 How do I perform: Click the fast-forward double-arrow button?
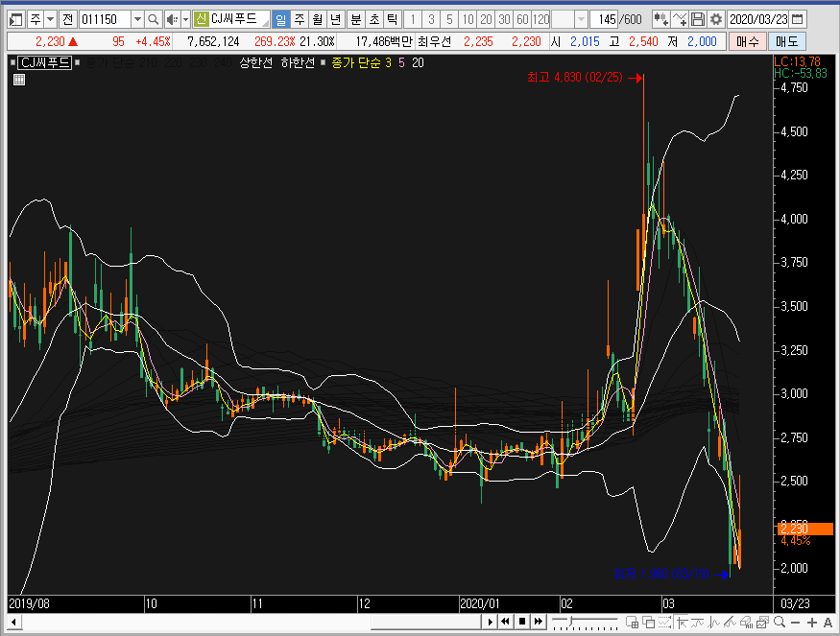click(539, 622)
